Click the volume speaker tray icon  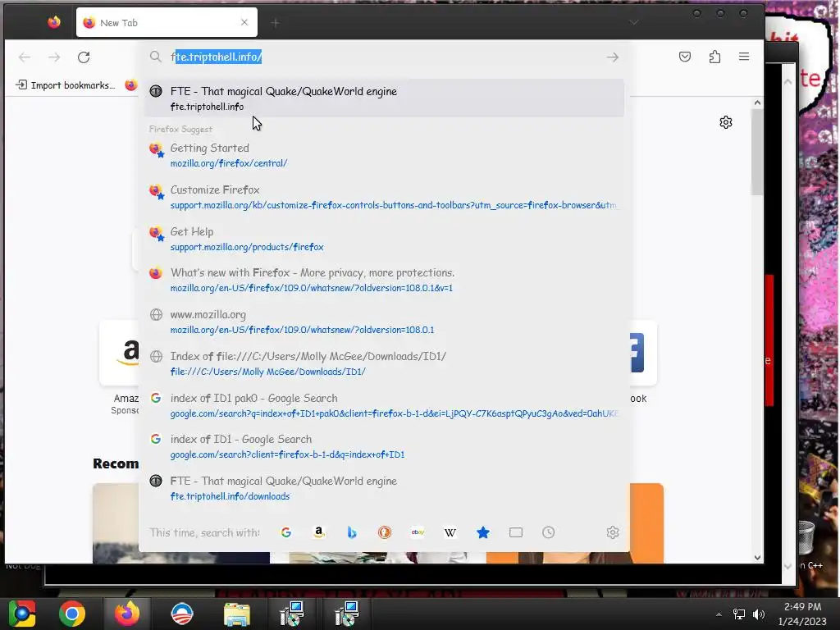click(x=759, y=614)
